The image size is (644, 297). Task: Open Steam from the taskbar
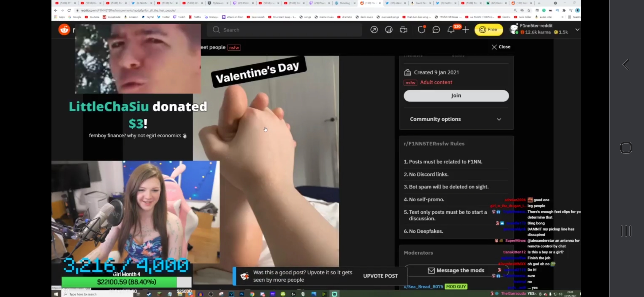pyautogui.click(x=149, y=294)
